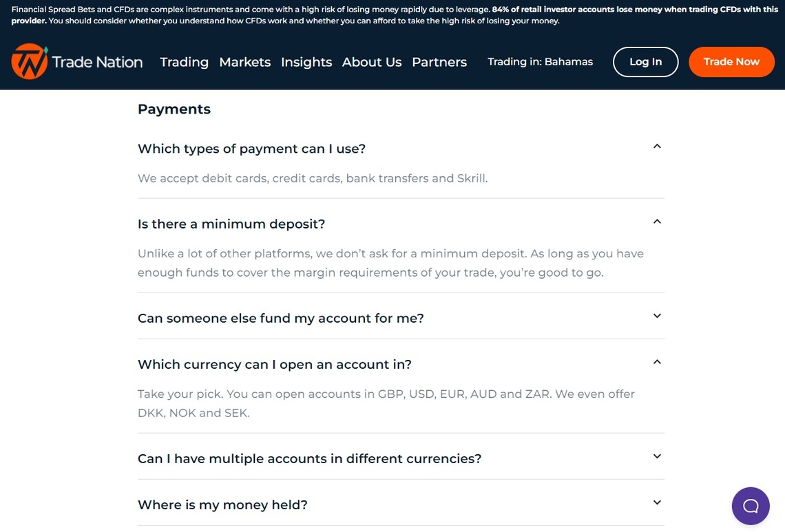Go to the Partners page
Viewport: 785px width, 532px height.
[439, 62]
